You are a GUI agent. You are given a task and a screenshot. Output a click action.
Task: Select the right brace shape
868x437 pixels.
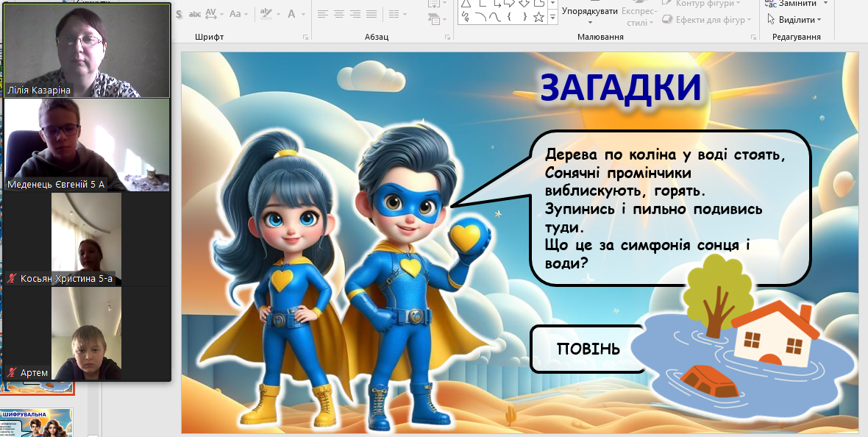[x=524, y=17]
